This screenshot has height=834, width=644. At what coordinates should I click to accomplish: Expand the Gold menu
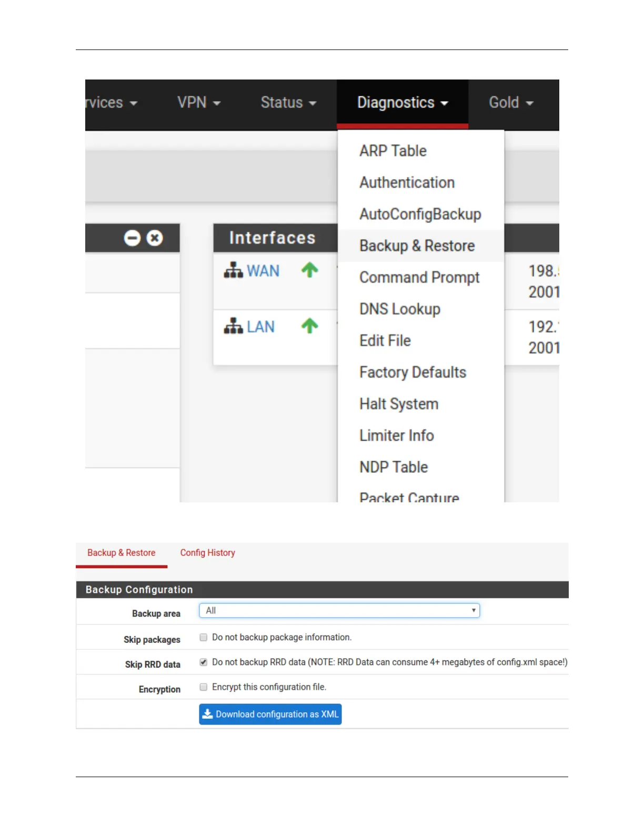[511, 103]
